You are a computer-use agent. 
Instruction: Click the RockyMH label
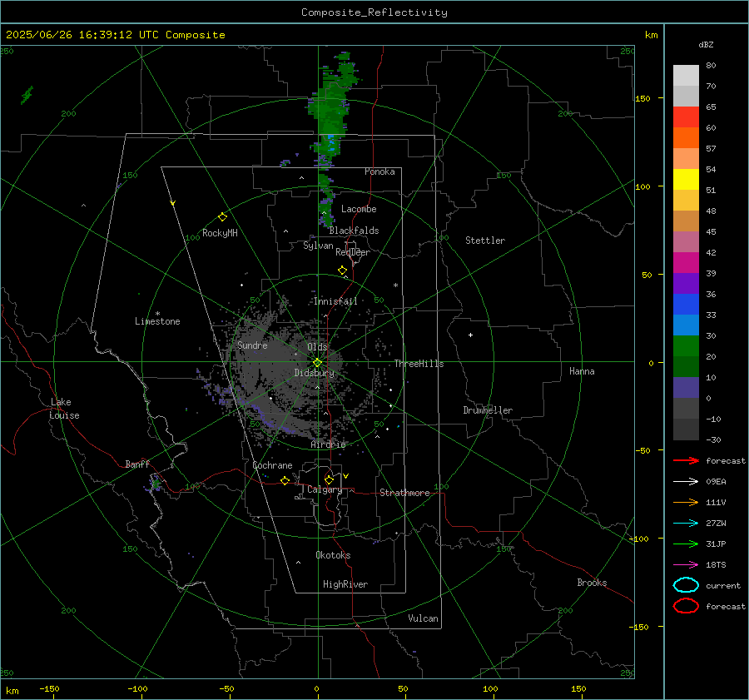pos(220,233)
